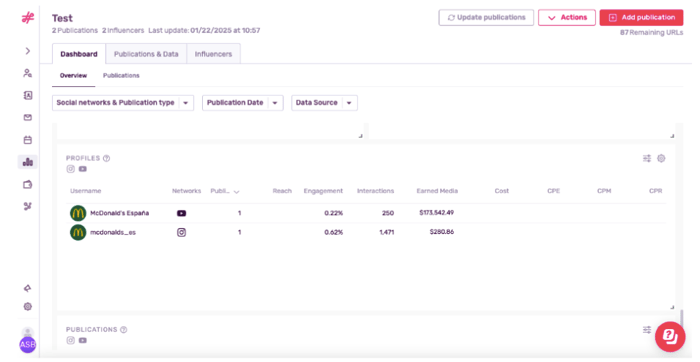Open the wallet icon in sidebar
The width and height of the screenshot is (700, 362).
28,184
